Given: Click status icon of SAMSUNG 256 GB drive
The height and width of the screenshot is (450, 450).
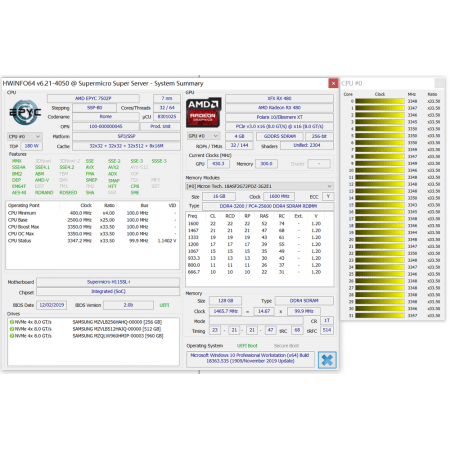Looking at the screenshot, I should click(x=12, y=322).
